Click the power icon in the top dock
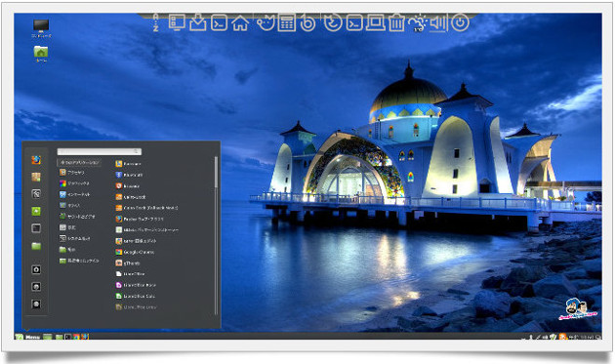 click(x=460, y=22)
